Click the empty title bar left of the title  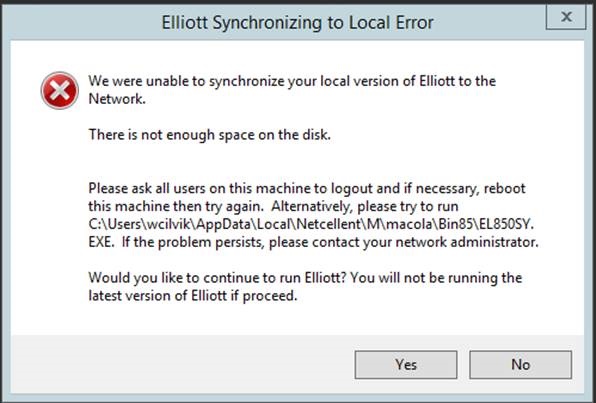(x=82, y=23)
